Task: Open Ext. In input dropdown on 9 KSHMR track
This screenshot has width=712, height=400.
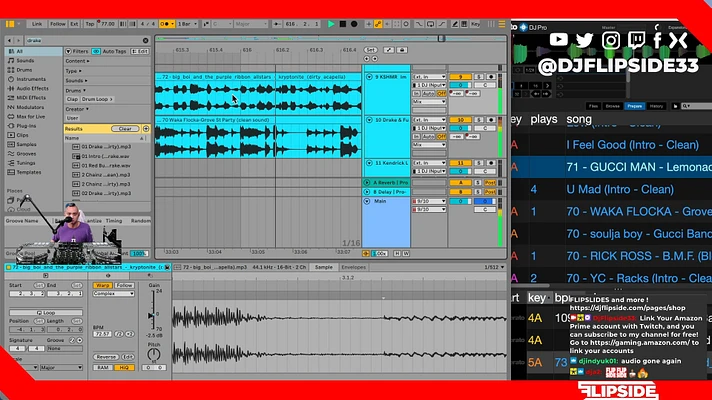Action: pyautogui.click(x=429, y=77)
